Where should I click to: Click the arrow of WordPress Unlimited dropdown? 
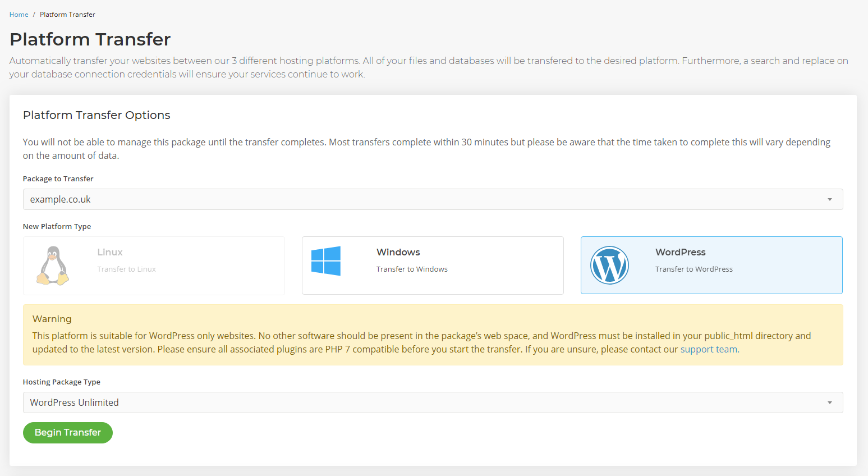[x=829, y=403]
